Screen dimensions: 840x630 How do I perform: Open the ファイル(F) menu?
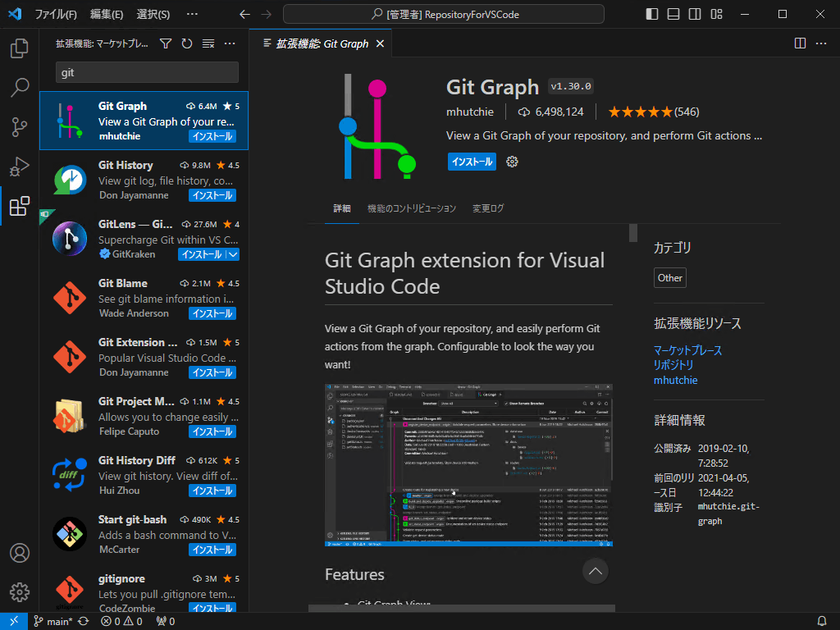(56, 15)
